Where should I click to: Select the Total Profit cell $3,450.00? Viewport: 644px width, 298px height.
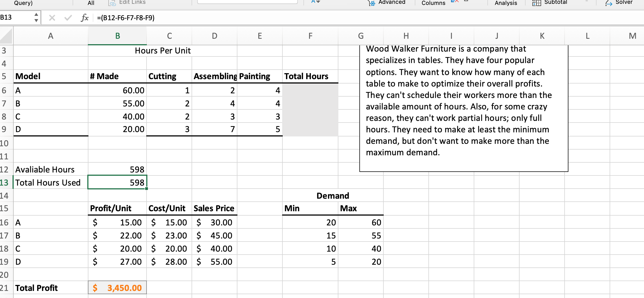click(x=117, y=288)
